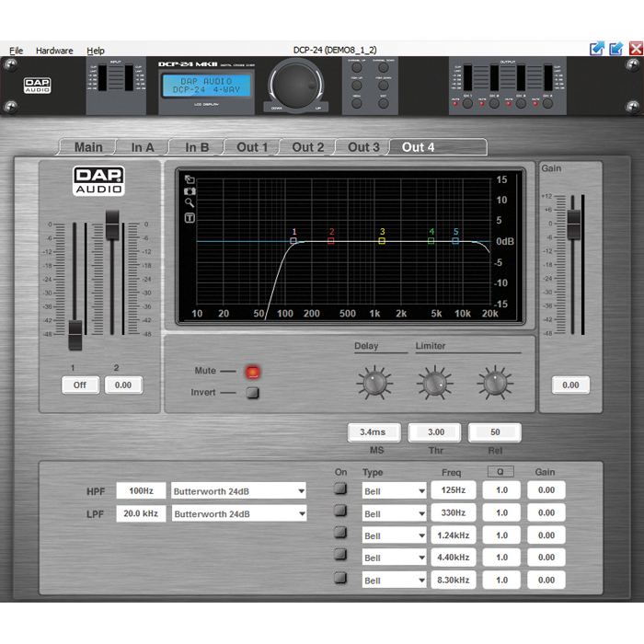Enable the 125Hz EQ band On button

tap(341, 489)
